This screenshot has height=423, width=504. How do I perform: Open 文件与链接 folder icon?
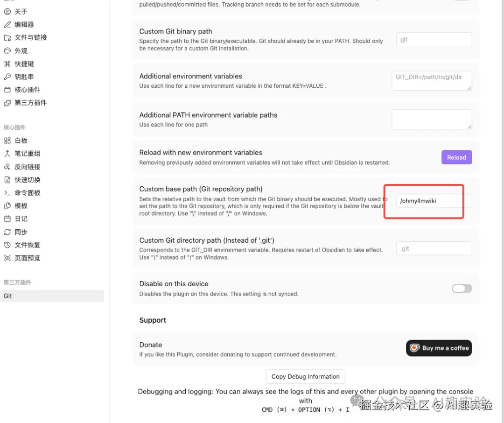point(7,38)
